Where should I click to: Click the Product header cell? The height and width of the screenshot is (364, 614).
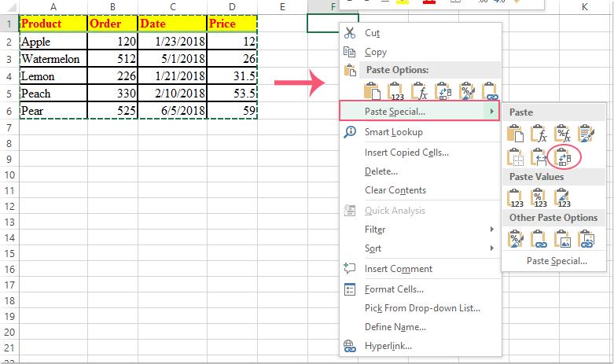53,24
